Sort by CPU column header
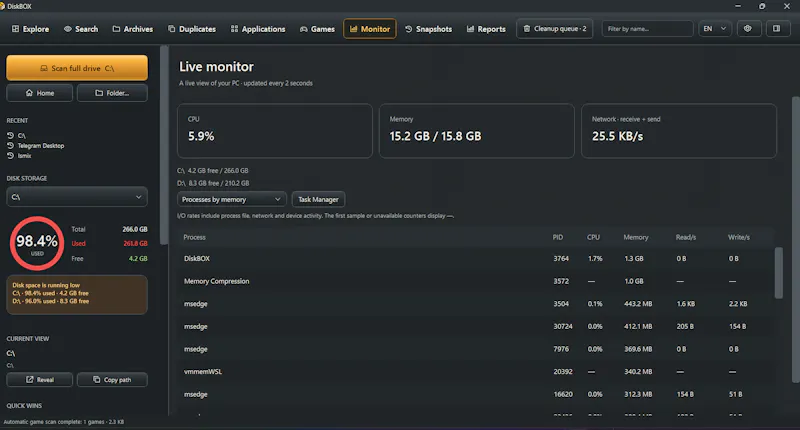 click(x=593, y=237)
